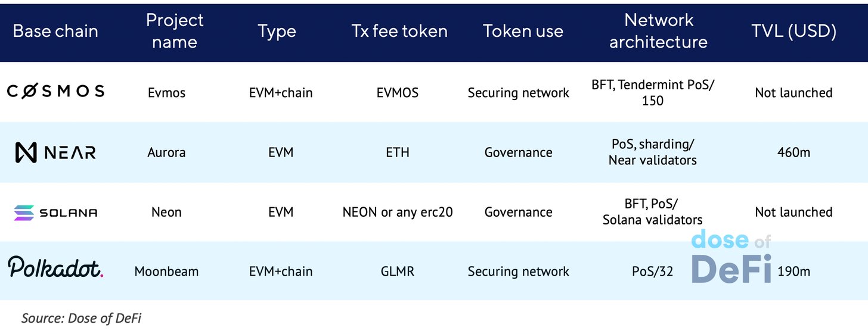
Task: Click the NEAR logo
Action: [x=55, y=152]
